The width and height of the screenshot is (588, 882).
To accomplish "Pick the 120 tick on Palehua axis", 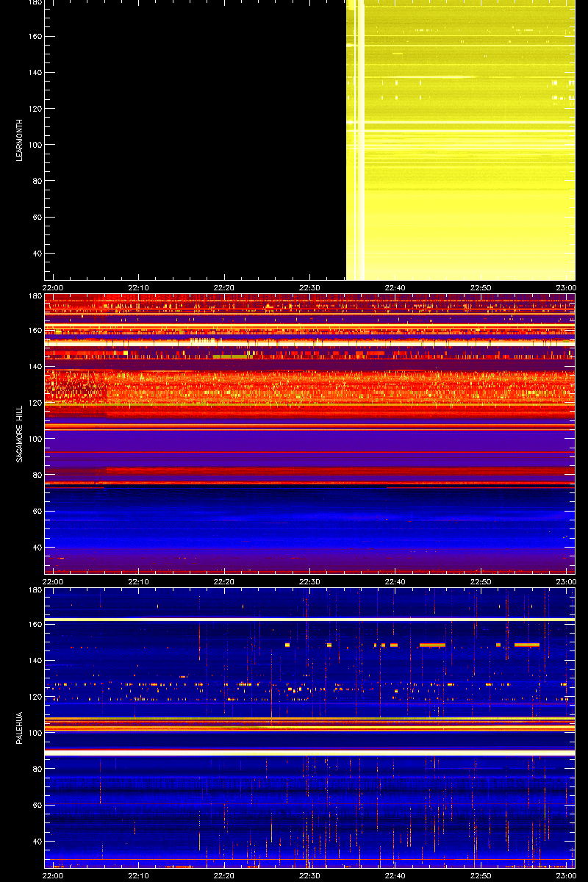I will [35, 697].
